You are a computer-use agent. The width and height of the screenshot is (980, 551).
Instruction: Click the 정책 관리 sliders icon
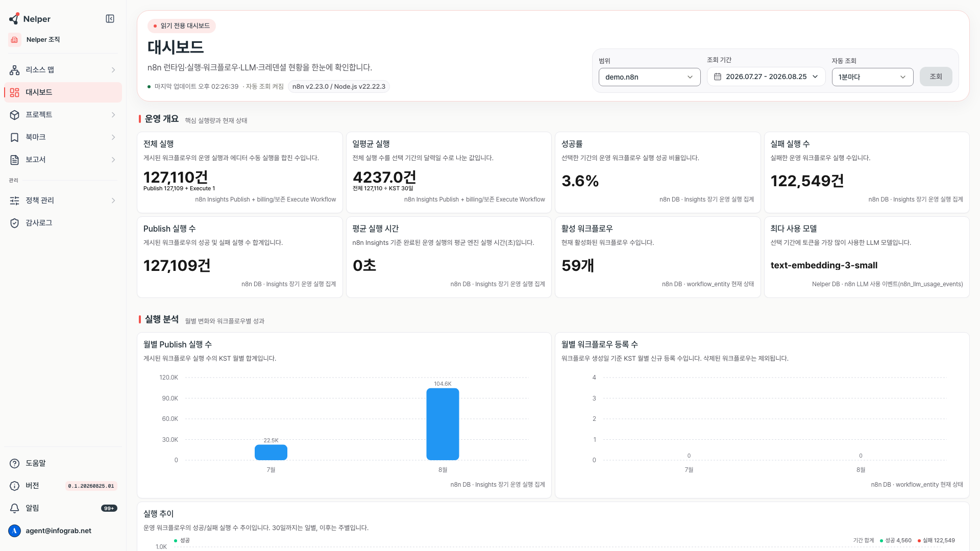(15, 201)
